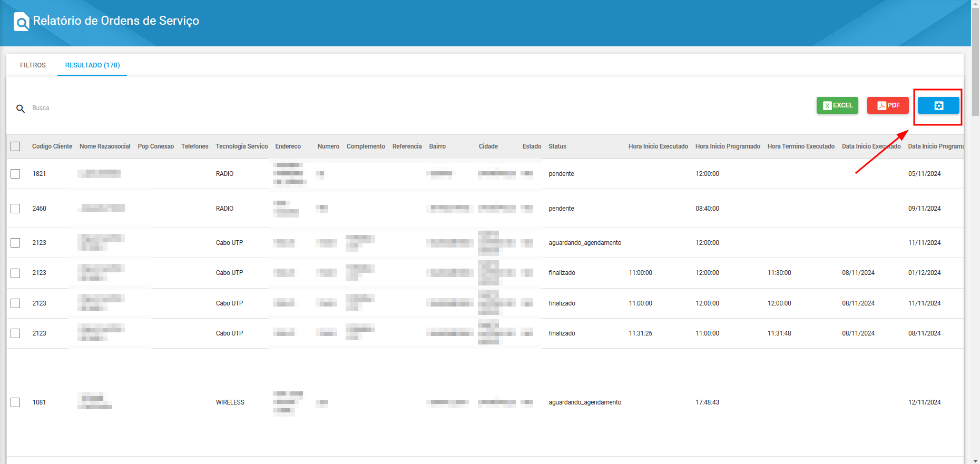The width and height of the screenshot is (980, 464).
Task: Click the Telefones column header
Action: pos(195,146)
